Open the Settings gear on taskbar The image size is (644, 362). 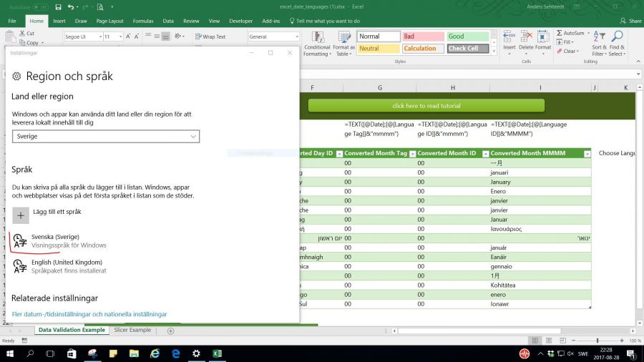click(x=196, y=353)
